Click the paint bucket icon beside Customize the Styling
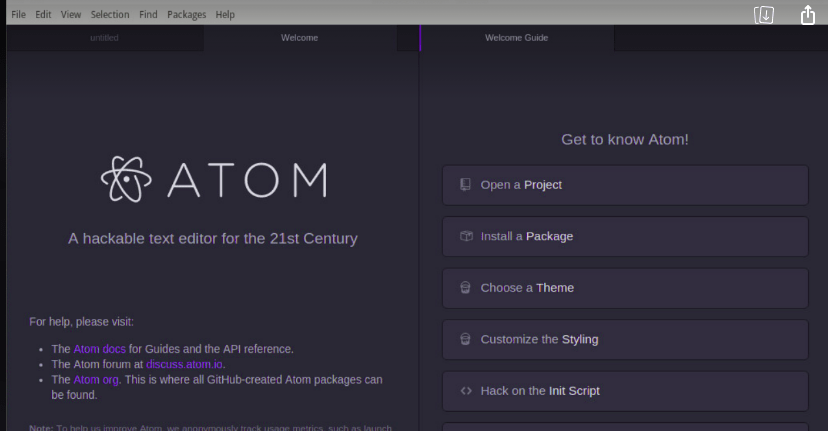This screenshot has width=828, height=431. (465, 339)
